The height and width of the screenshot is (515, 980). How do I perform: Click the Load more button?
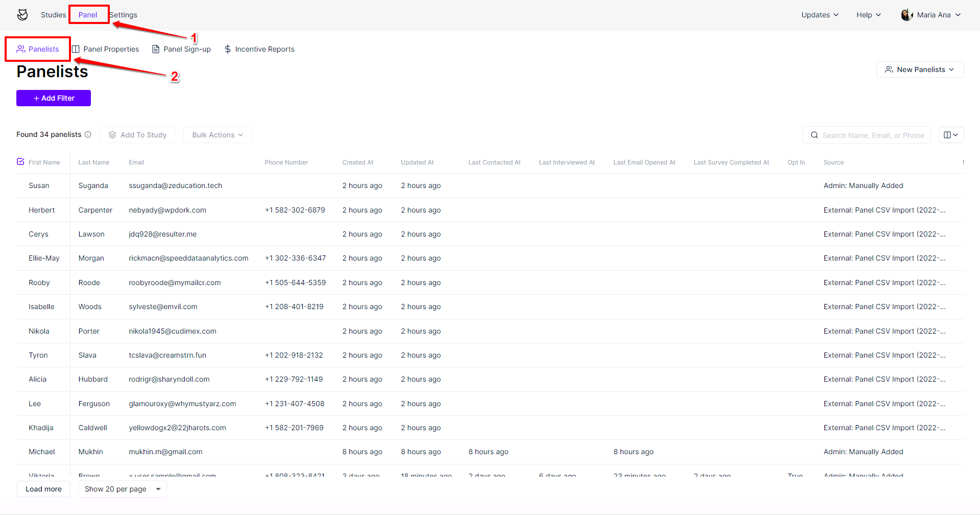coord(43,489)
